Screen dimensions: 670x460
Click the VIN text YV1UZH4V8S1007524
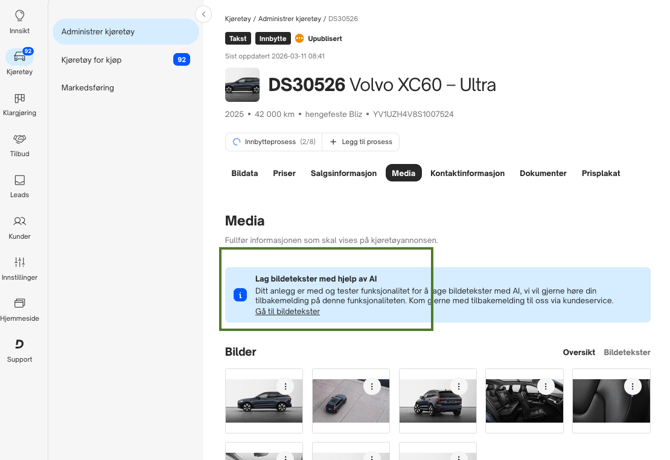click(413, 114)
